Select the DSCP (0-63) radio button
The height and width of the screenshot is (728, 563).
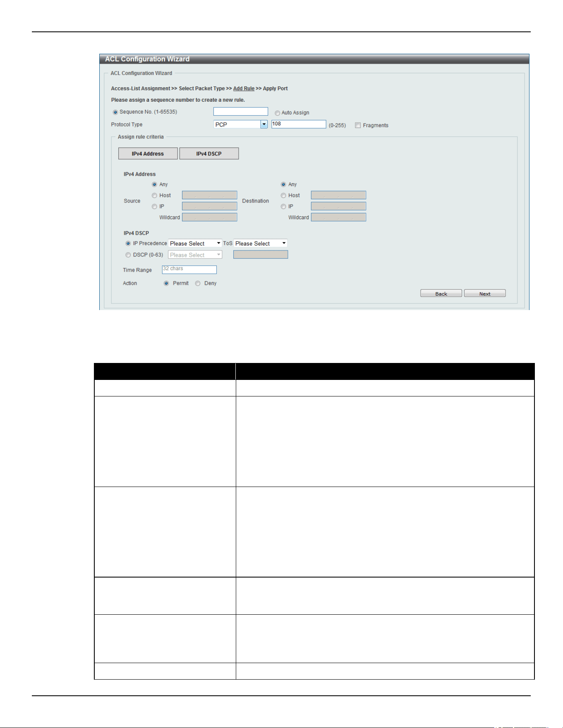128,255
